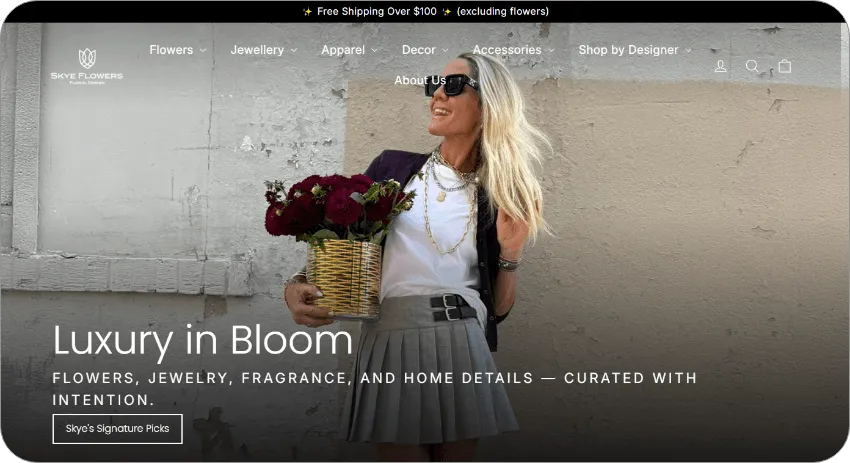Viewport: 850px width, 463px height.
Task: Click the Luxury in Bloom heading
Action: click(203, 341)
